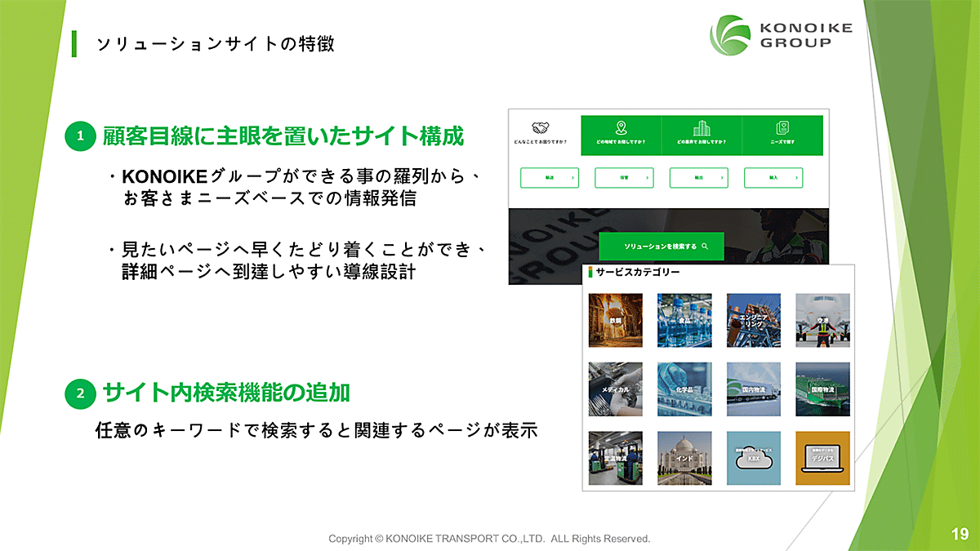Open the 空港 category thumbnail

pos(822,321)
